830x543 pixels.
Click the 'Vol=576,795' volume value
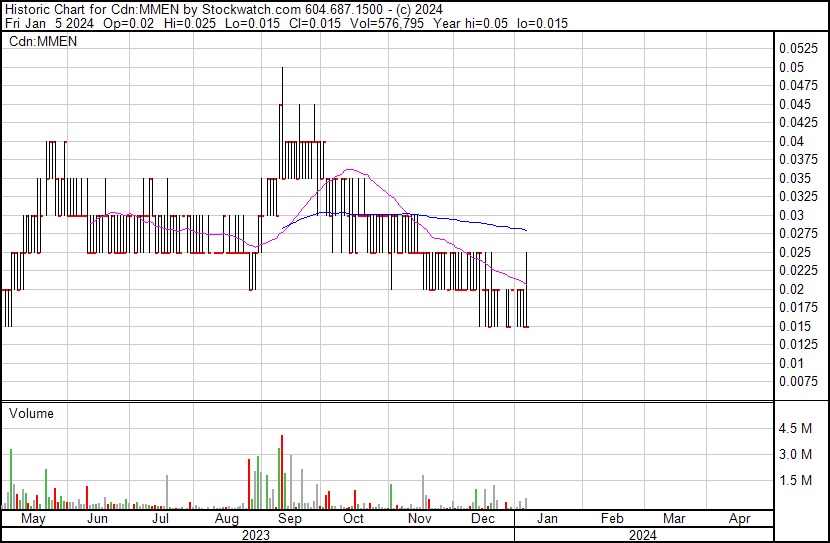[x=387, y=23]
